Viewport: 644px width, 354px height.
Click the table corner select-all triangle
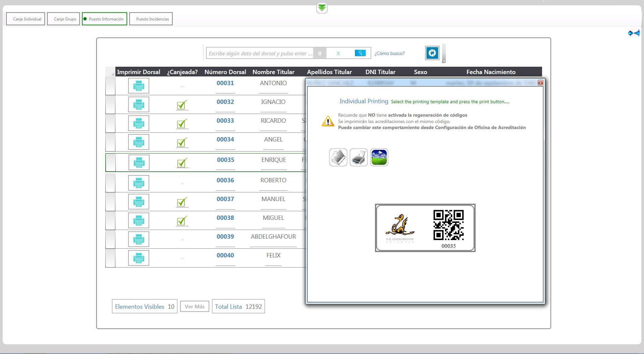(110, 72)
